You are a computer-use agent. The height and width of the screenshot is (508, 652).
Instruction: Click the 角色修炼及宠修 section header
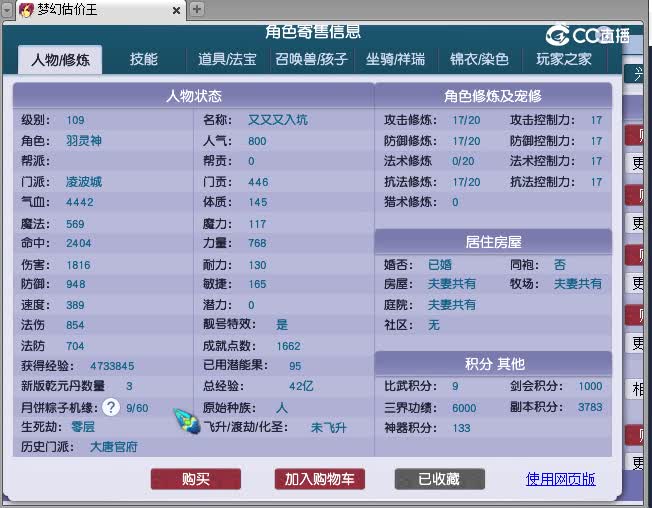click(493, 96)
